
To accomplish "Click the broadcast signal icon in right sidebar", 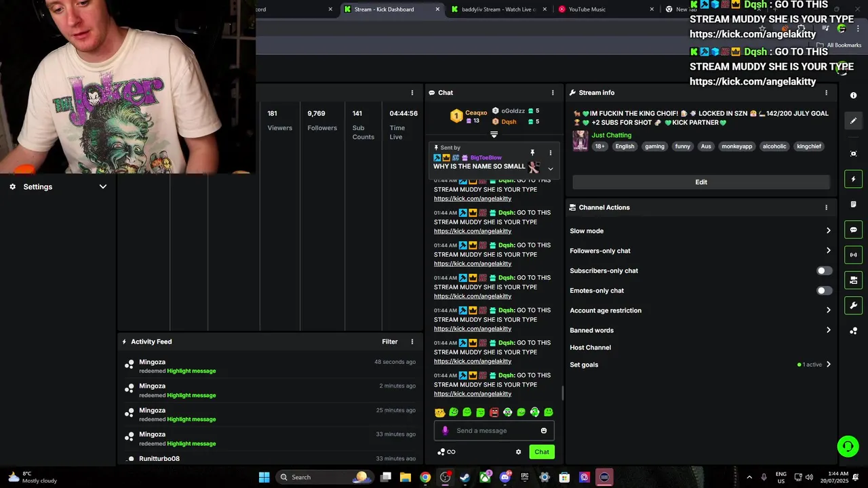I will click(x=854, y=255).
